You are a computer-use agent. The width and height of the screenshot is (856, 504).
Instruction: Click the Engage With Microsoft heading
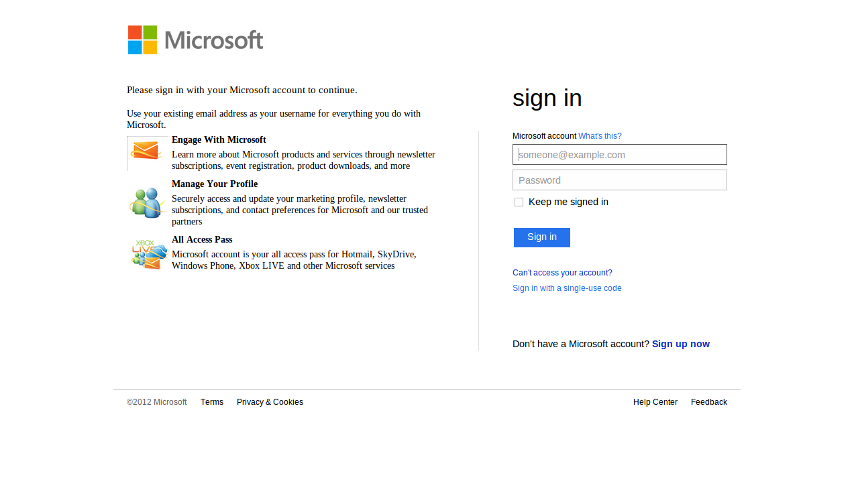click(219, 140)
